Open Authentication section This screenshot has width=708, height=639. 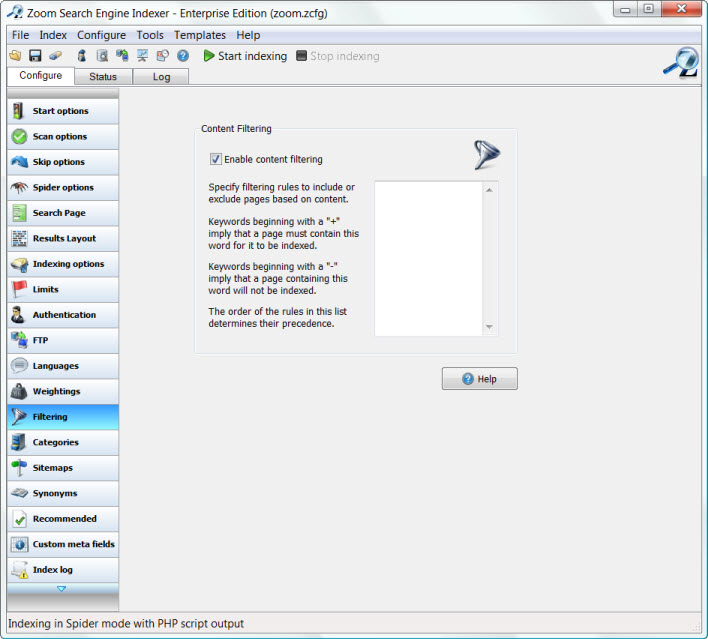(63, 315)
